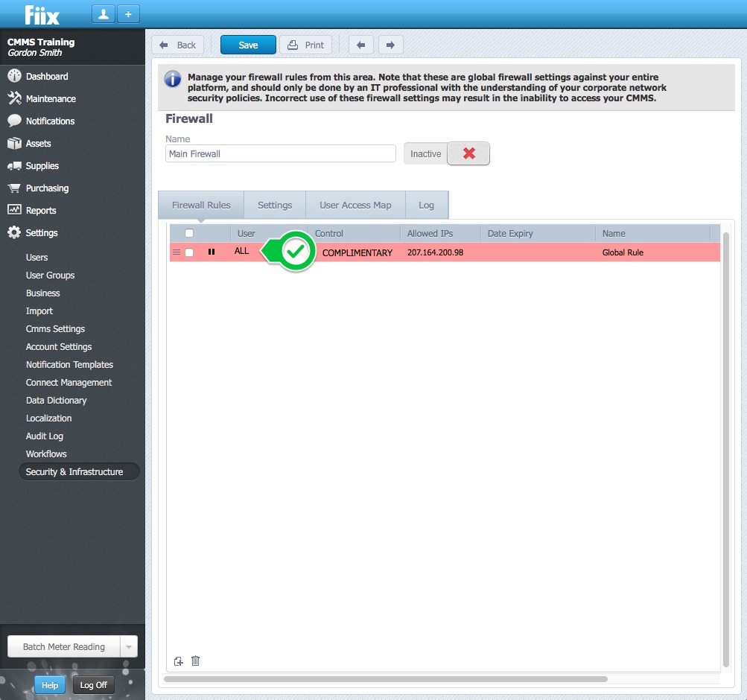
Task: Open the user profile icon in header
Action: coord(103,14)
